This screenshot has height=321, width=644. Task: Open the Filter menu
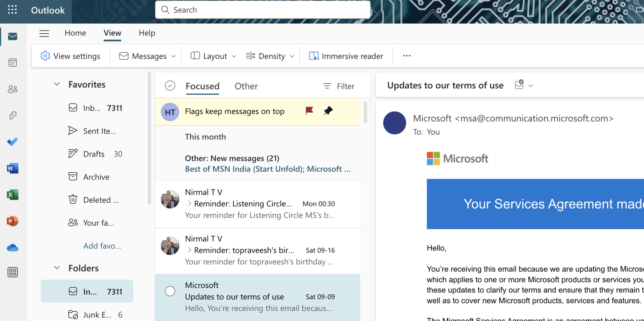coord(339,86)
